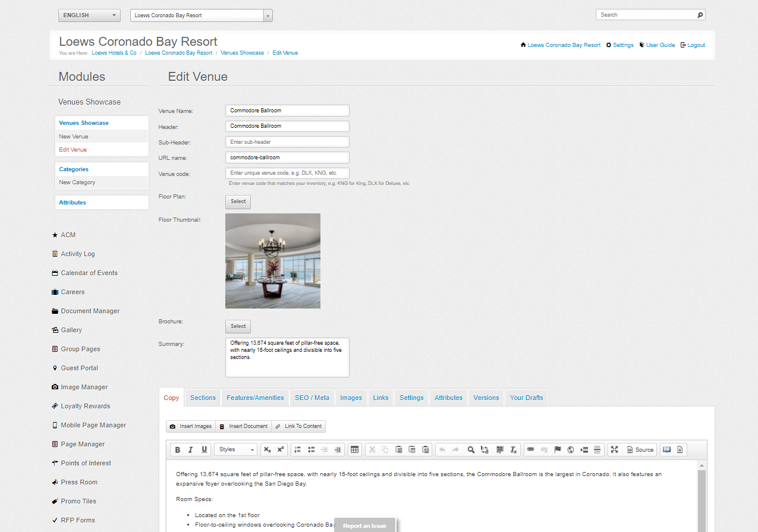Apply subscript formatting
This screenshot has height=532, width=758.
[x=267, y=450]
